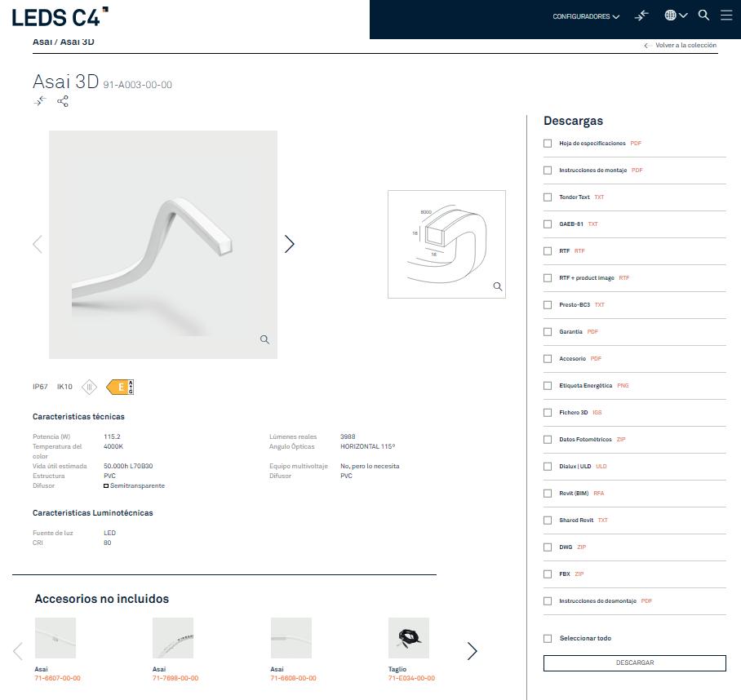This screenshot has width=741, height=700.
Task: Click the HORIZONTAL 115° value
Action: pos(368,446)
